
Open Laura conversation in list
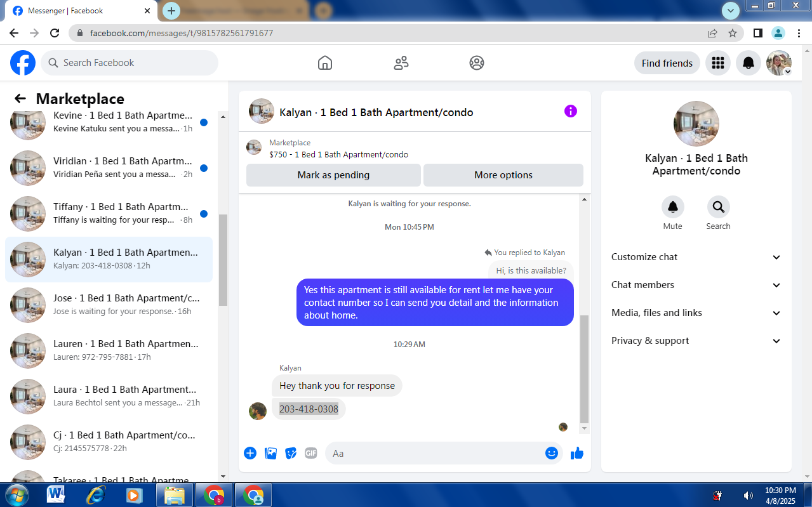click(109, 396)
